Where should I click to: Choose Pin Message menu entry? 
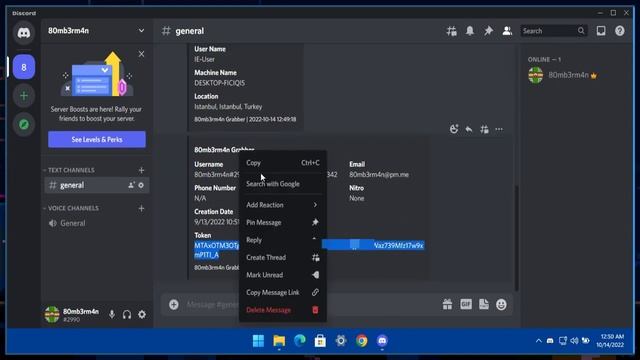tap(282, 222)
